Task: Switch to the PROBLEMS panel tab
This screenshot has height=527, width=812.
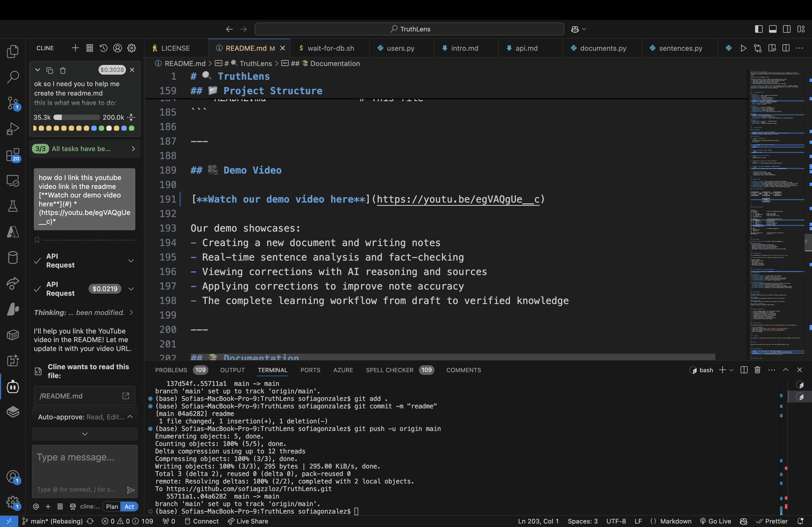Action: pyautogui.click(x=171, y=370)
